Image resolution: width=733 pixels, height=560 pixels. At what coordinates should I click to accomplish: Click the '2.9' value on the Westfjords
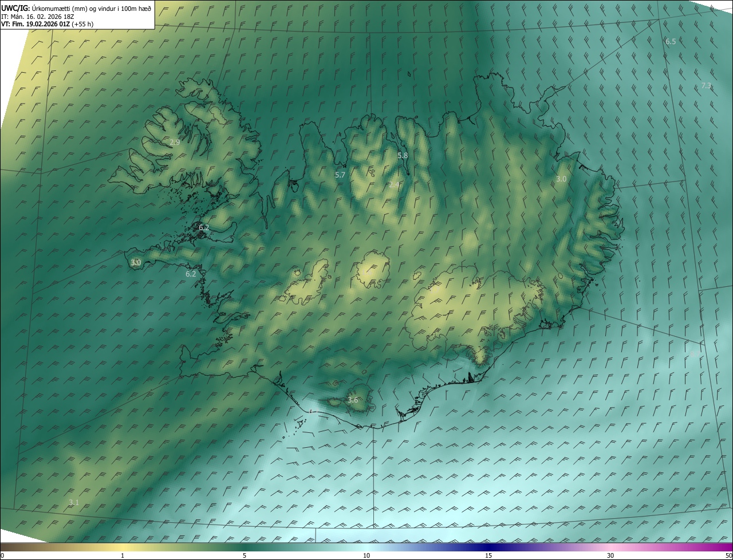(x=175, y=142)
